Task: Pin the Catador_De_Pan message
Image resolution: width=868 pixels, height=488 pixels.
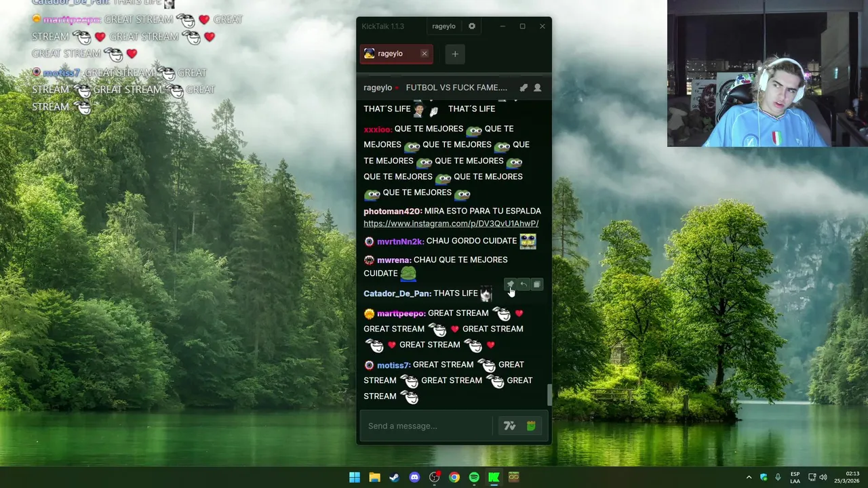Action: [511, 285]
